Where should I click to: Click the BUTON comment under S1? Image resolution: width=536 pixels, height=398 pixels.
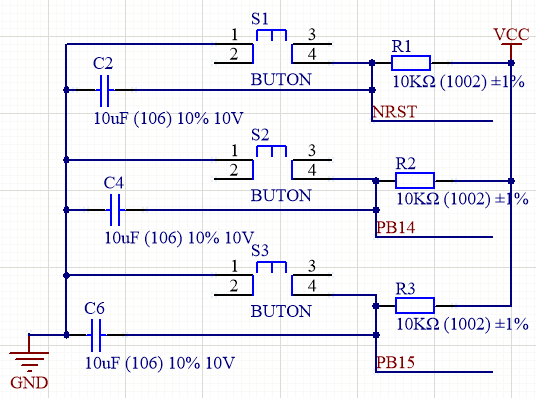pos(281,80)
